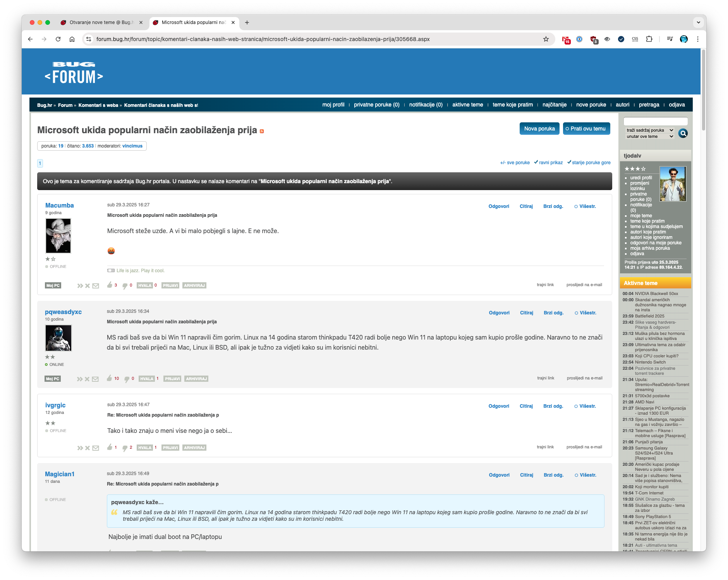Image resolution: width=728 pixels, height=580 pixels.
Task: Click Citiraj on pqweasdyxc's post
Action: [x=527, y=313]
